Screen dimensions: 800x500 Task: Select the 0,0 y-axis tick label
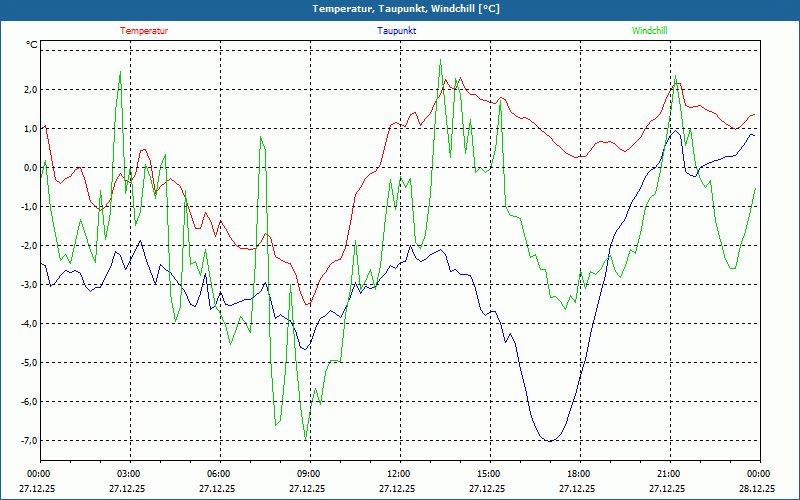(29, 168)
